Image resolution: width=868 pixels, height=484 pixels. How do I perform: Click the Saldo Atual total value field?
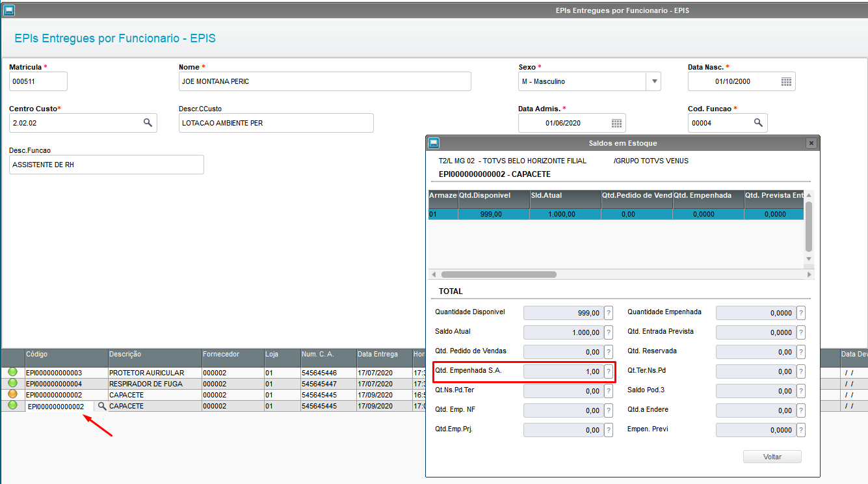coord(563,332)
